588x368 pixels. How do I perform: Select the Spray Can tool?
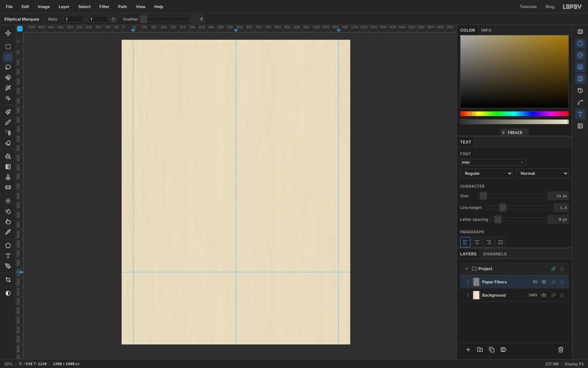[8, 132]
